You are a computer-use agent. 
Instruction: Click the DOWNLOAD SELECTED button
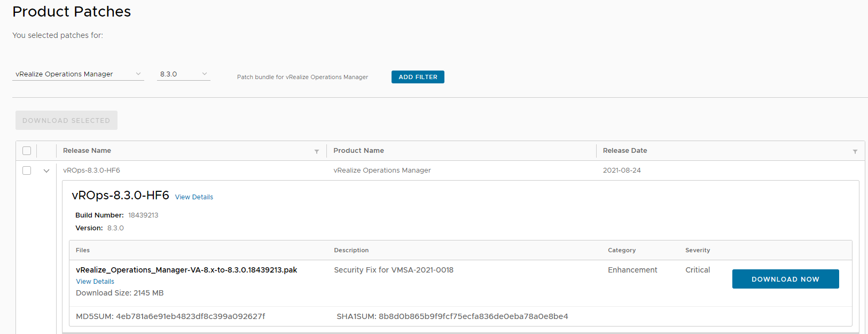(x=66, y=120)
